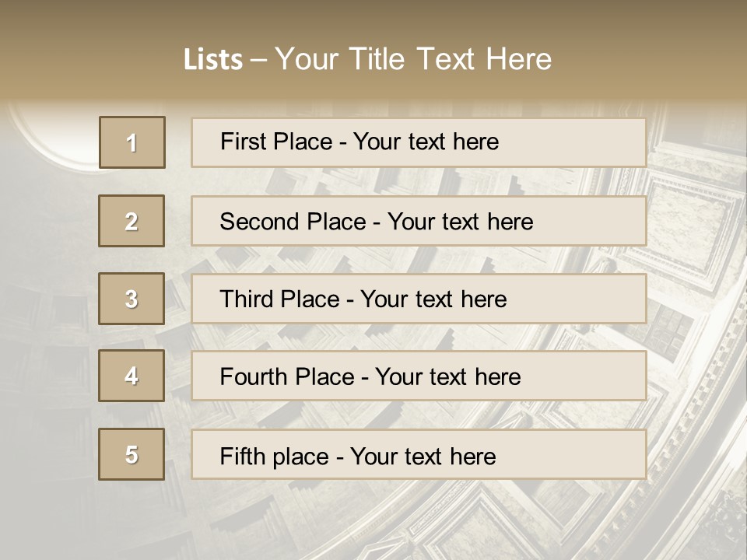The width and height of the screenshot is (747, 560).
Task: Click the words "First Place" in first bar
Action: pyautogui.click(x=277, y=142)
